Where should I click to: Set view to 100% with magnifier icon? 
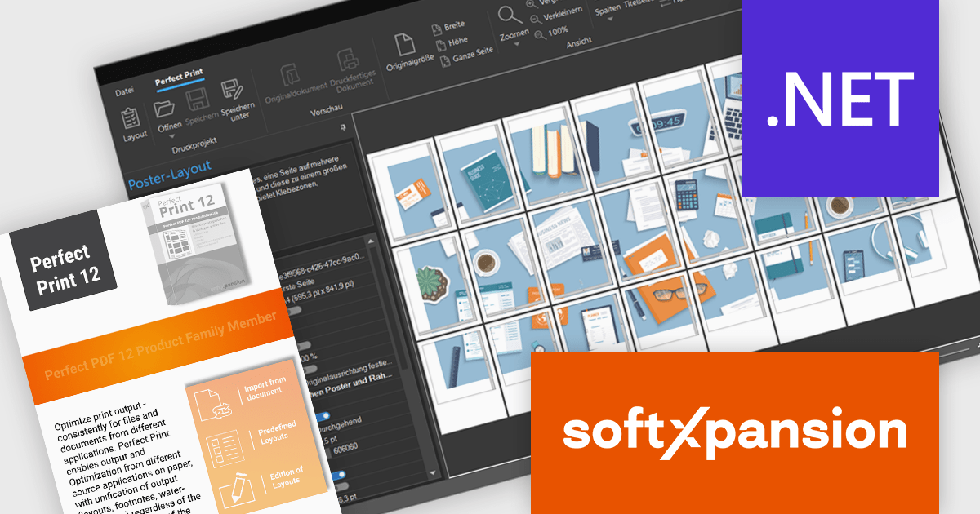pos(539,37)
